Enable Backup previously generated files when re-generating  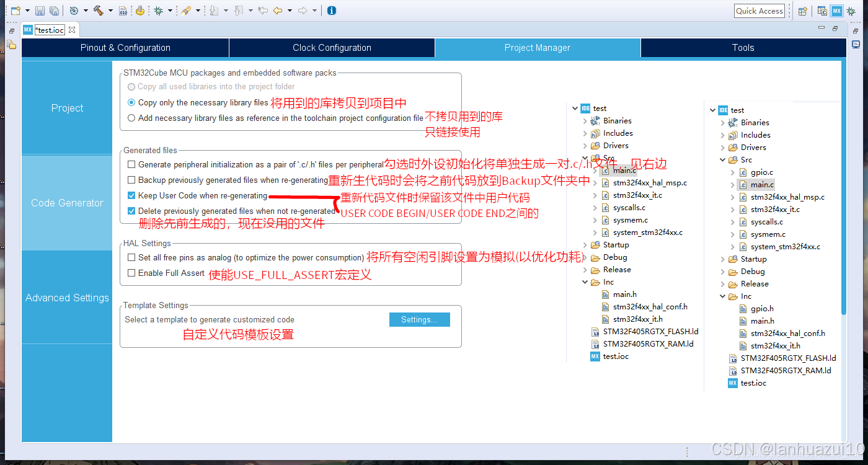[131, 180]
